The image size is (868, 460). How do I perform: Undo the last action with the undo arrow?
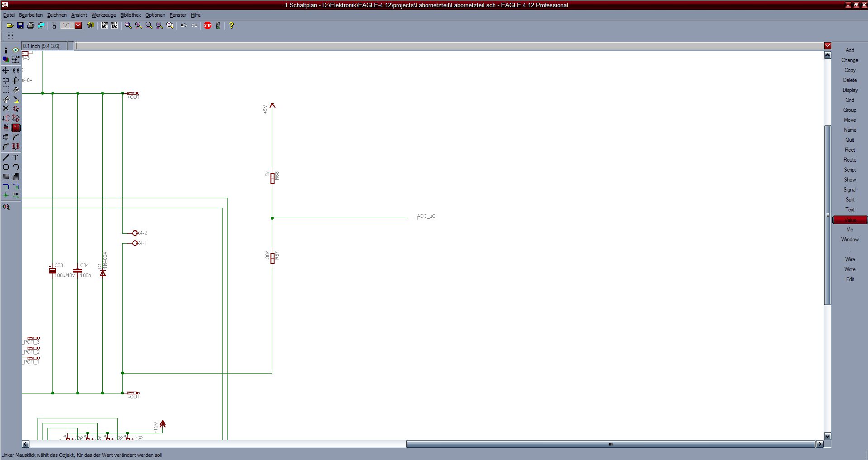[184, 25]
